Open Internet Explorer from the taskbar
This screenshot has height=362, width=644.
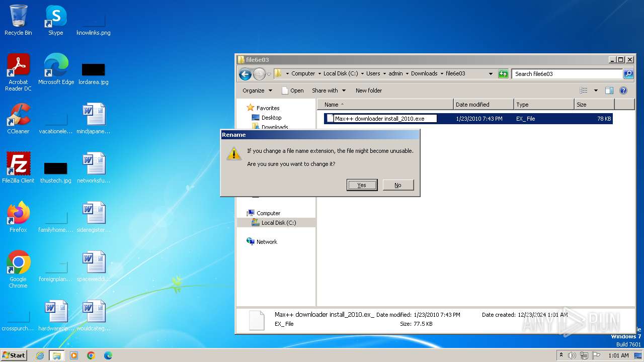40,355
